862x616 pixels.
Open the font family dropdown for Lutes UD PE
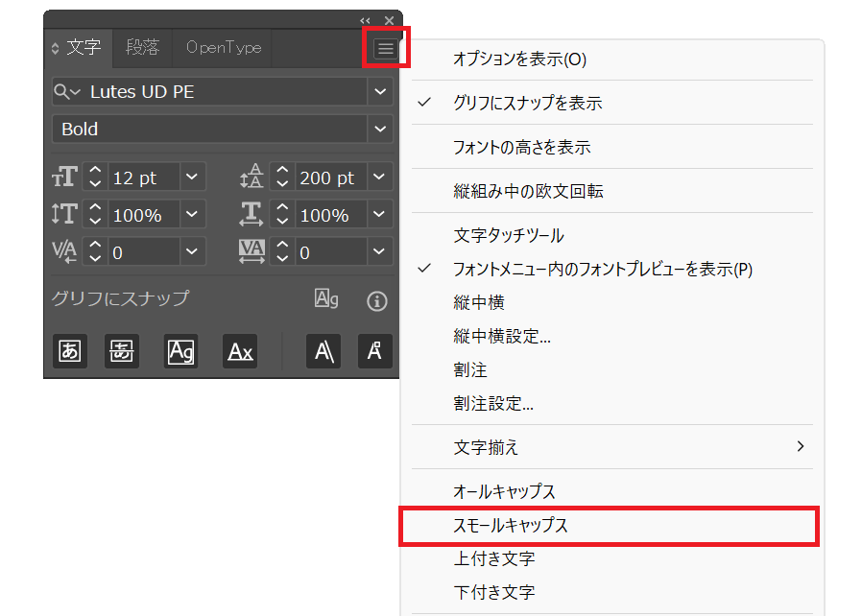pyautogui.click(x=381, y=91)
